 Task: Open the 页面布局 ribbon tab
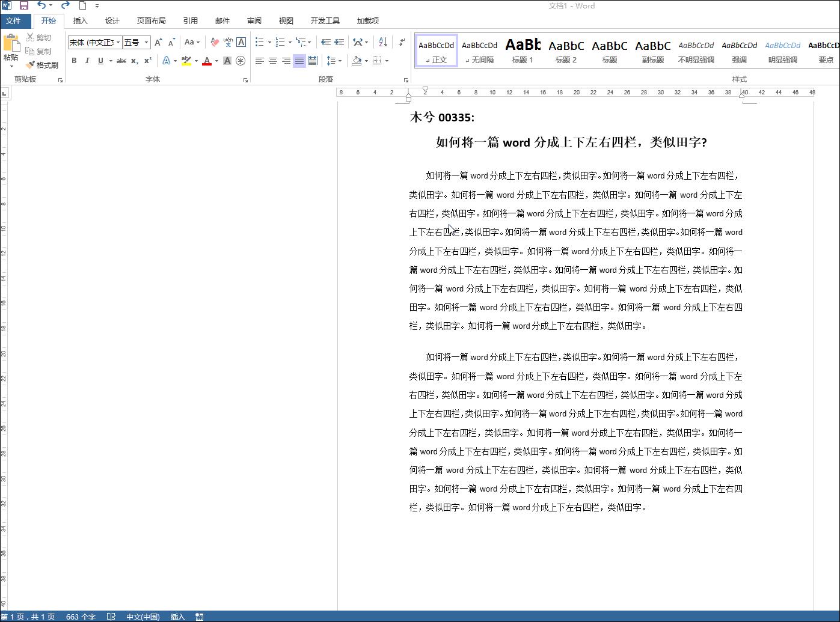tap(152, 20)
